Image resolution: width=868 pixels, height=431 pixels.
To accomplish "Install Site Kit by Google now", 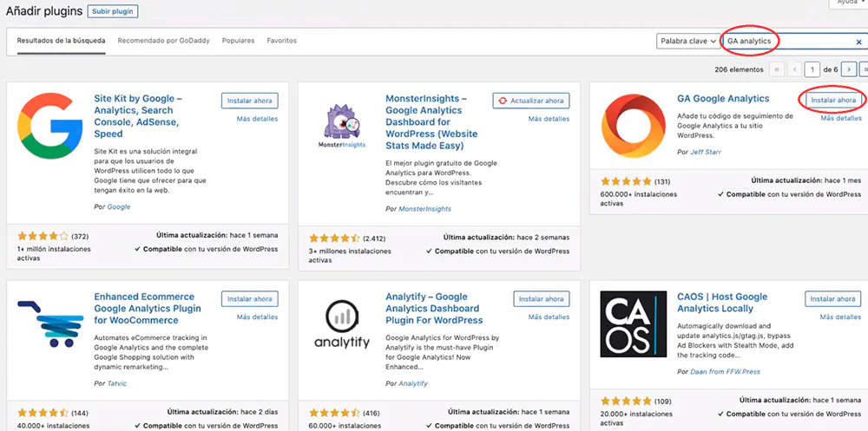I will [x=250, y=101].
